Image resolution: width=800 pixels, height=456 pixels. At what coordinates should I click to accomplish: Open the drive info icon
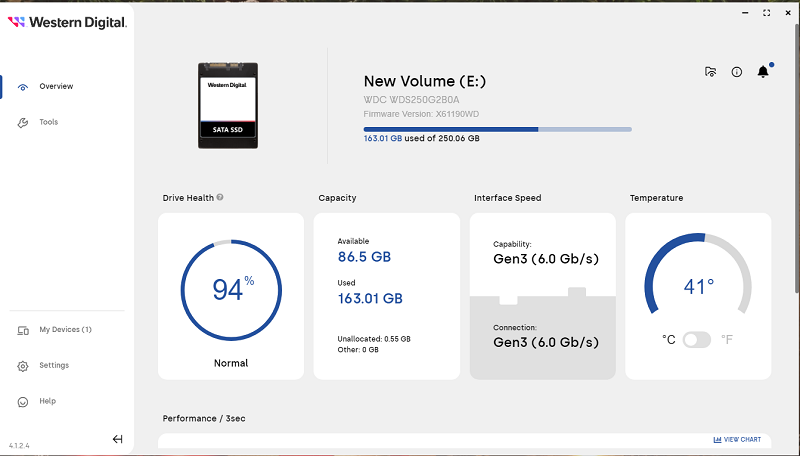pyautogui.click(x=737, y=72)
